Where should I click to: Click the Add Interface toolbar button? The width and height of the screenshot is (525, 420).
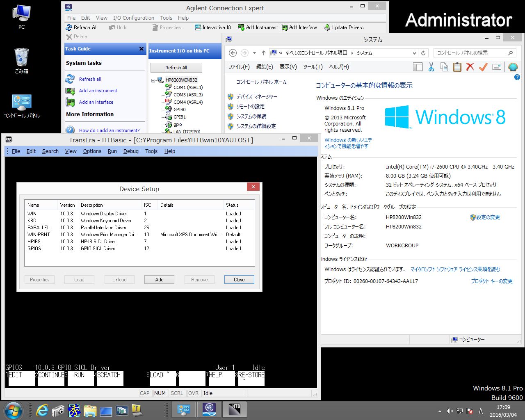tap(299, 27)
